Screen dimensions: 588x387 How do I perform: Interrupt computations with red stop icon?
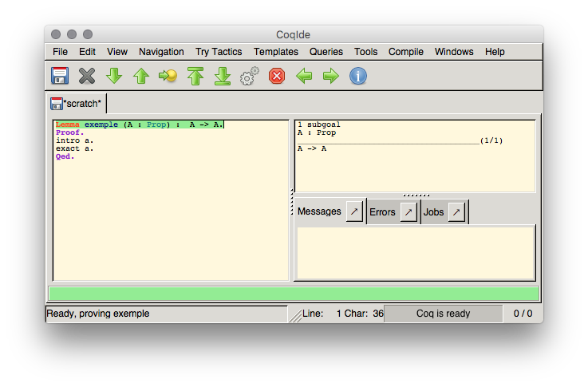[277, 76]
